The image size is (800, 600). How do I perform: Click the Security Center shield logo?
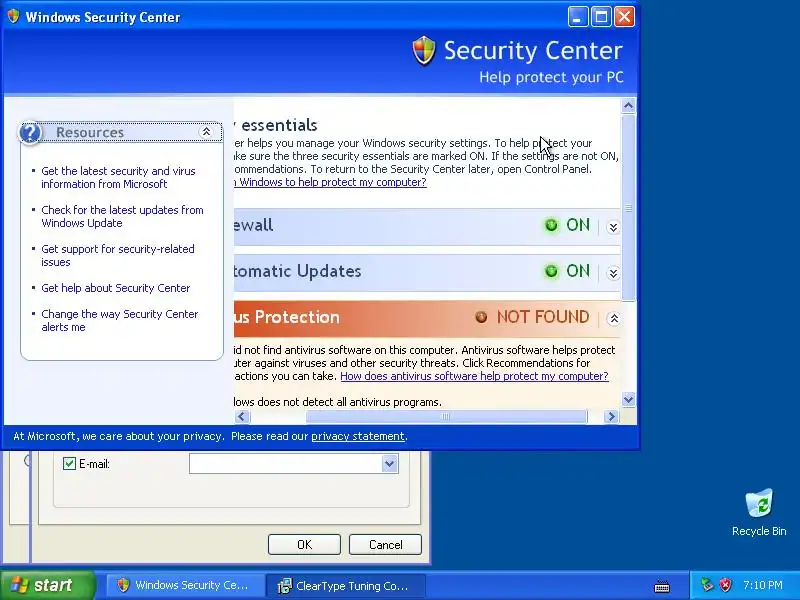pyautogui.click(x=423, y=51)
